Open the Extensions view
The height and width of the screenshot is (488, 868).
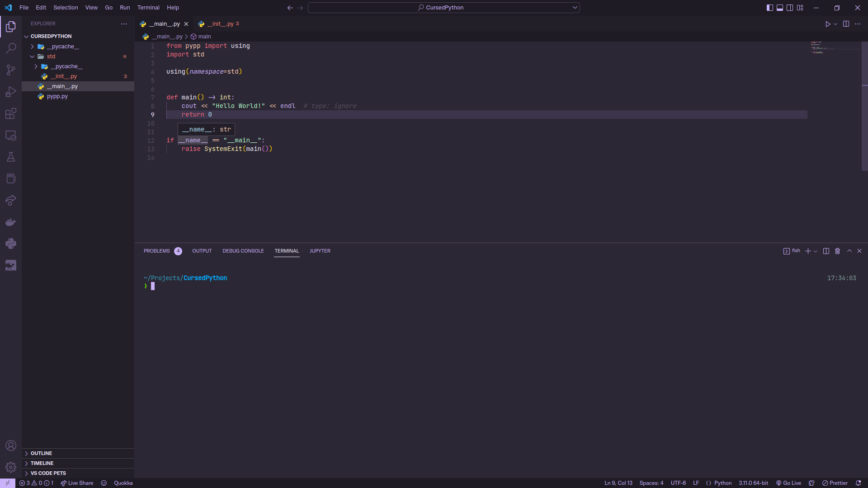tap(11, 113)
